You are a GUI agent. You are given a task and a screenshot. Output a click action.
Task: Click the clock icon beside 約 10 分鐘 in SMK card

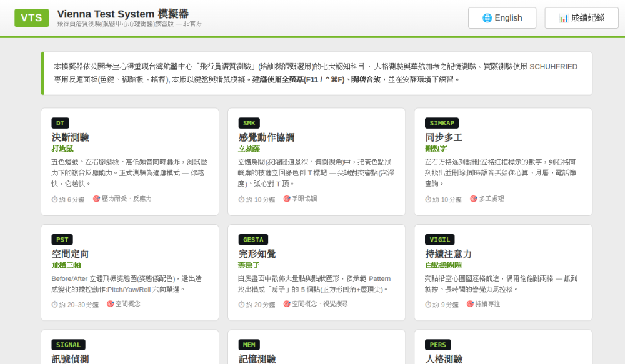(x=241, y=199)
